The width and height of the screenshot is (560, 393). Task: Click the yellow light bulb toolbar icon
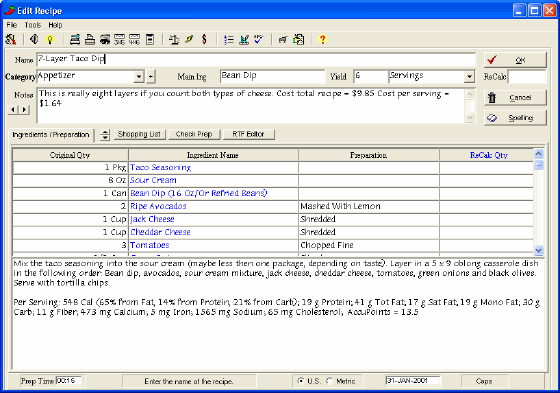tap(50, 39)
